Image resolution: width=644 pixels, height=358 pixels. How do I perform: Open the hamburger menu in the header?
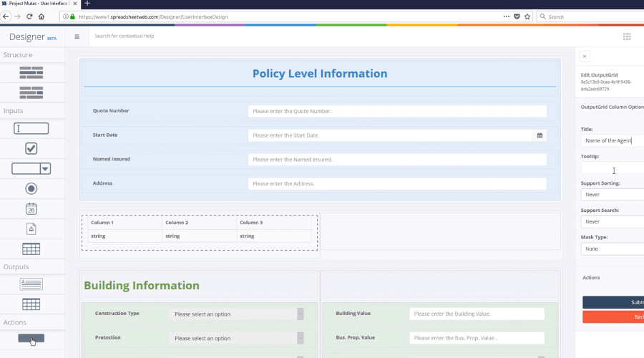click(77, 37)
